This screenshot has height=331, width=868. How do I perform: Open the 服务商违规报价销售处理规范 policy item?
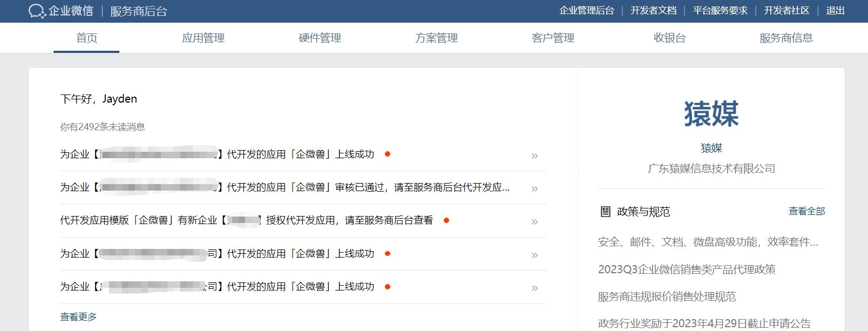click(667, 296)
